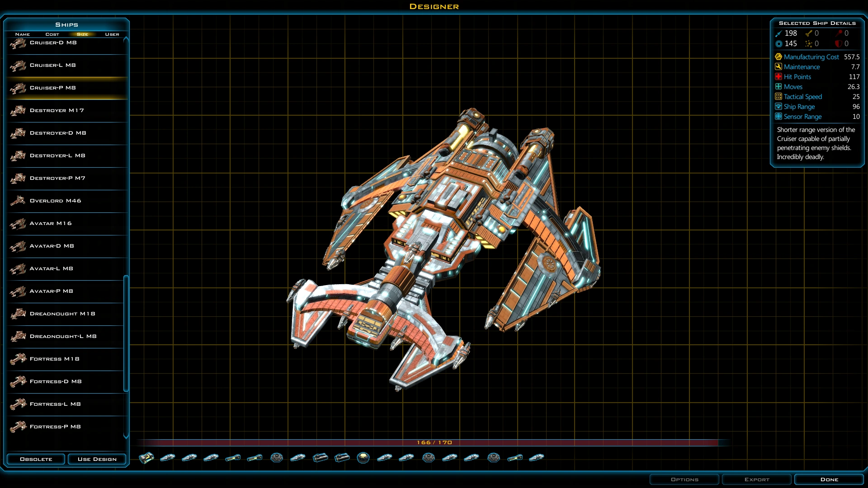Switch to the User sort tab

[x=112, y=34]
